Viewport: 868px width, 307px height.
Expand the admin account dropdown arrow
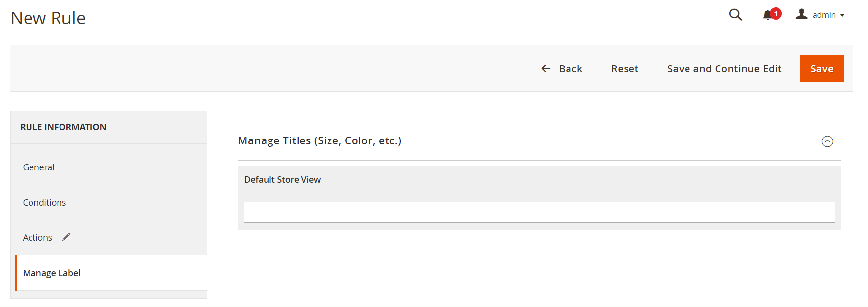click(x=842, y=15)
